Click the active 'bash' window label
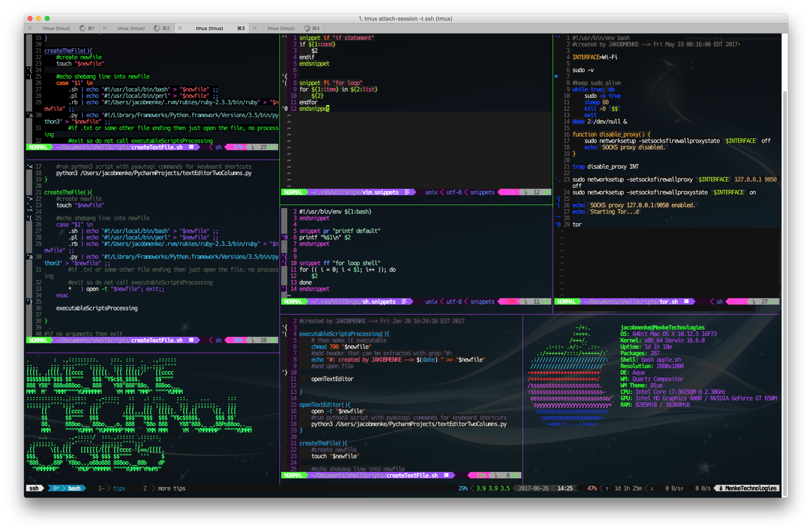The image size is (812, 532). [74, 488]
